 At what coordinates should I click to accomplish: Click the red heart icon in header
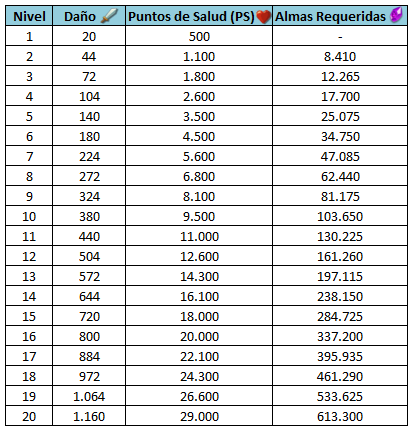click(264, 16)
